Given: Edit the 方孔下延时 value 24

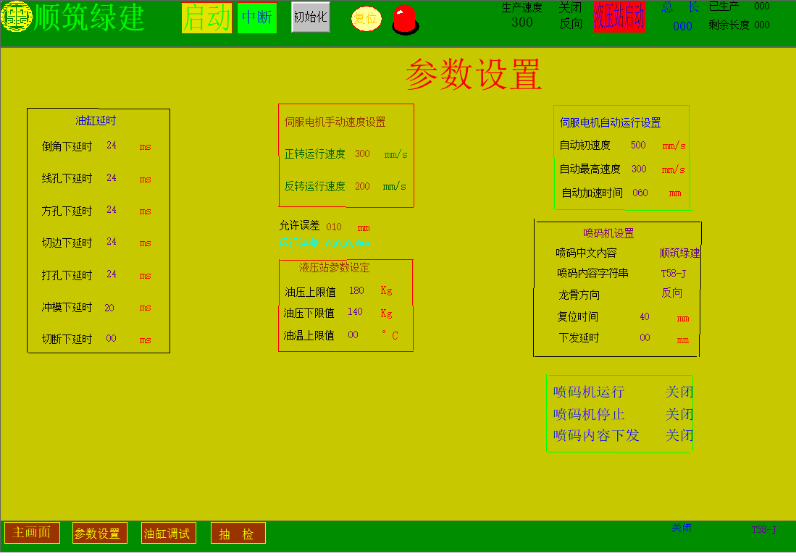Looking at the screenshot, I should coord(111,210).
